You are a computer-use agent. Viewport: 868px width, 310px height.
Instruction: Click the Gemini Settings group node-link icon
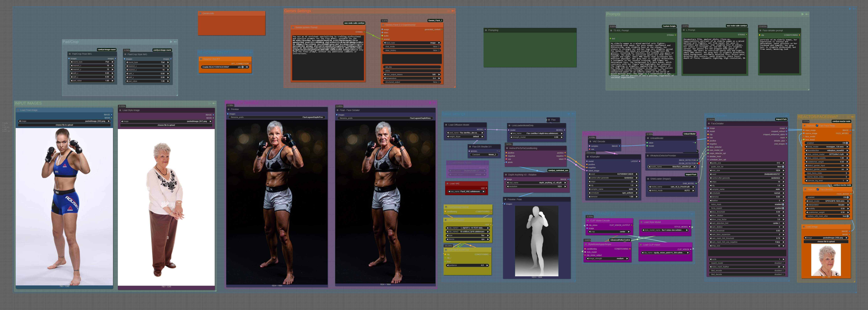453,11
